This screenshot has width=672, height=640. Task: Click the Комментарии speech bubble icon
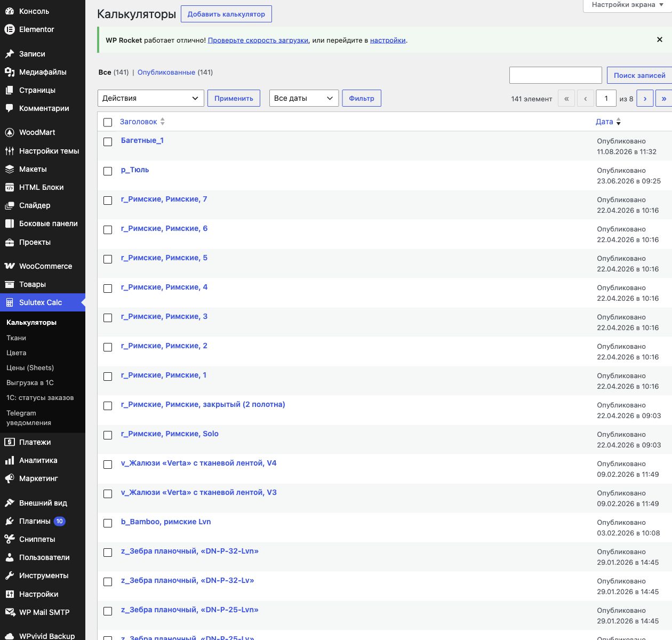pos(10,108)
